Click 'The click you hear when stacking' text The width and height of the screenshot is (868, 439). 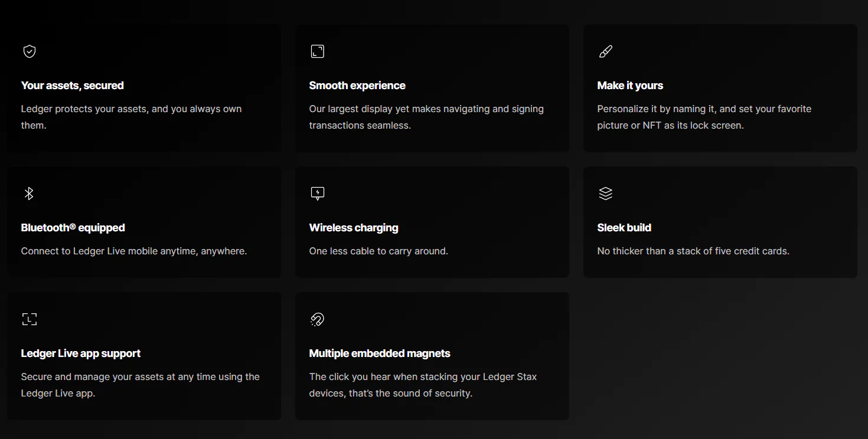coord(423,385)
